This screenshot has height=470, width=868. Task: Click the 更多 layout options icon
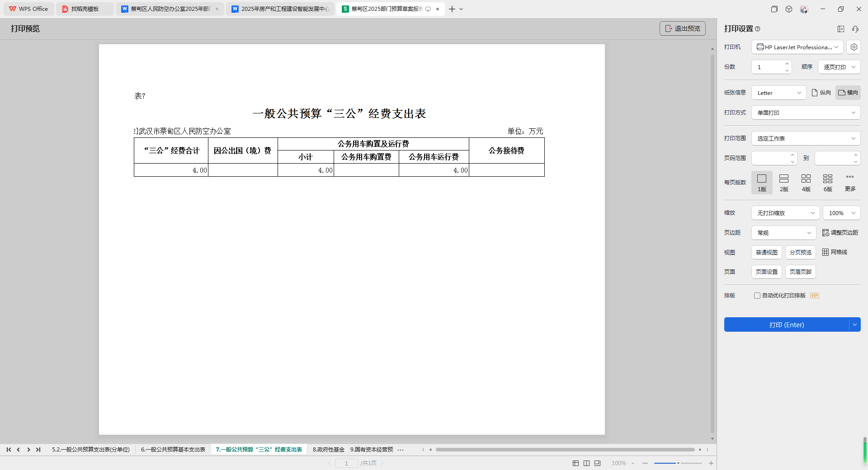coord(850,177)
